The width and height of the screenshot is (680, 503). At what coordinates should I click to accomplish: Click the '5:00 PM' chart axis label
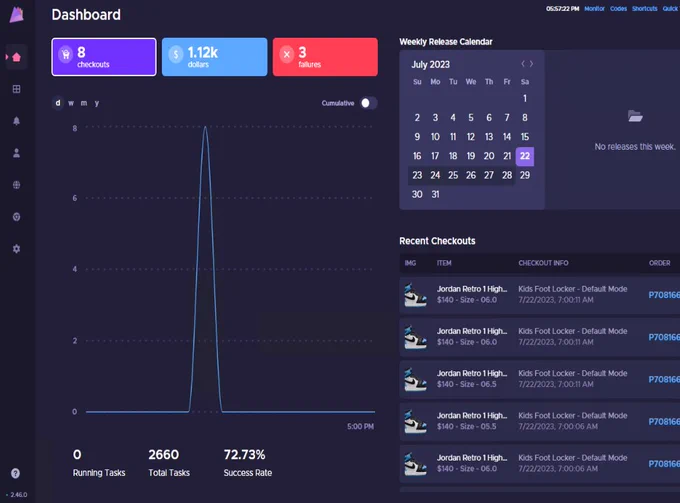(x=360, y=427)
